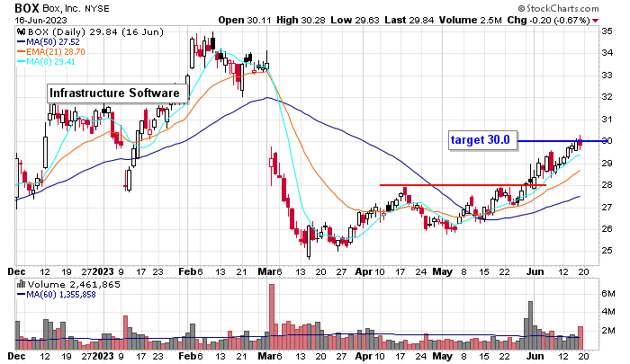Click the Jun month label under volume panel
The height and width of the screenshot is (364, 630).
click(535, 356)
